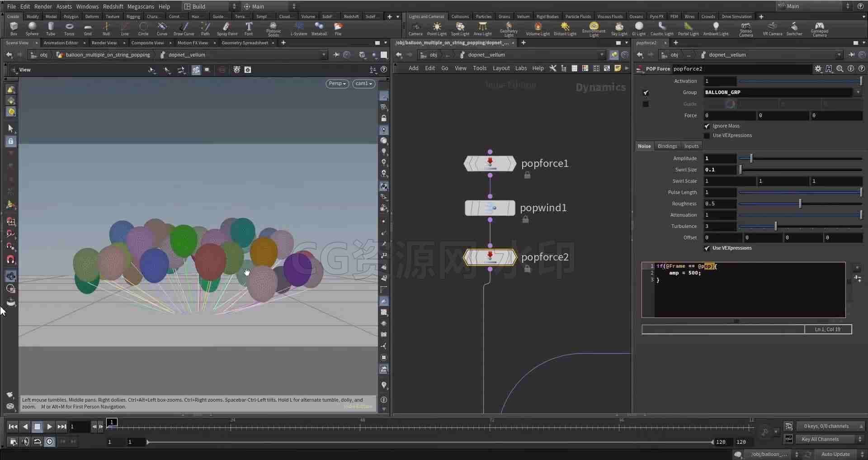Image resolution: width=868 pixels, height=460 pixels.
Task: Adjust the Turbulence slider handle
Action: [776, 226]
